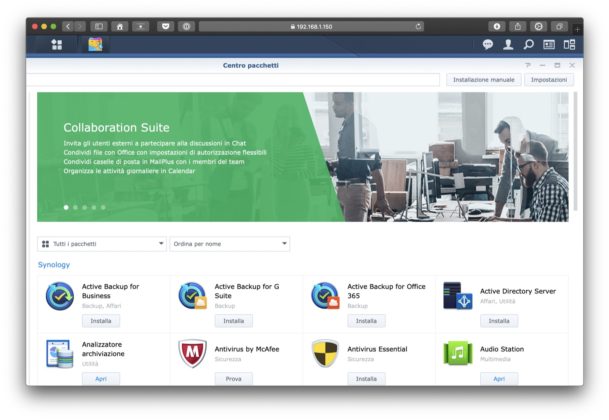The image size is (609, 420).
Task: Open the Active Directory Server title
Action: [518, 291]
